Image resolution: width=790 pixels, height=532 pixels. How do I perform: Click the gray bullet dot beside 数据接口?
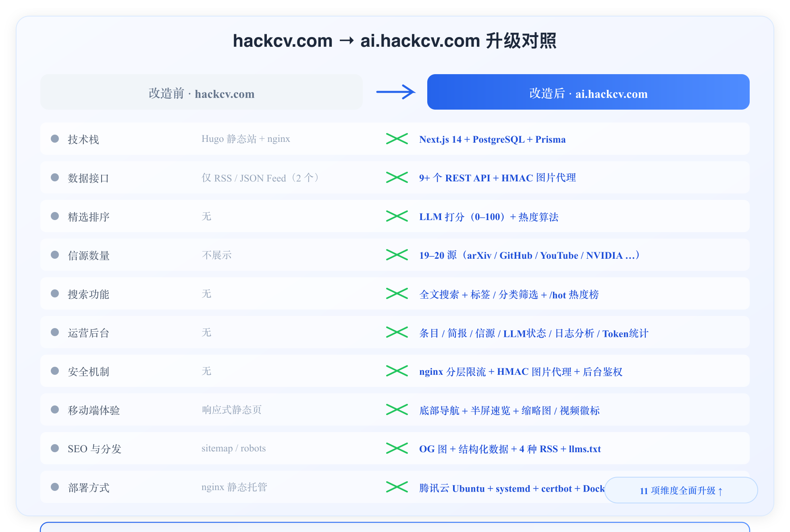(55, 177)
